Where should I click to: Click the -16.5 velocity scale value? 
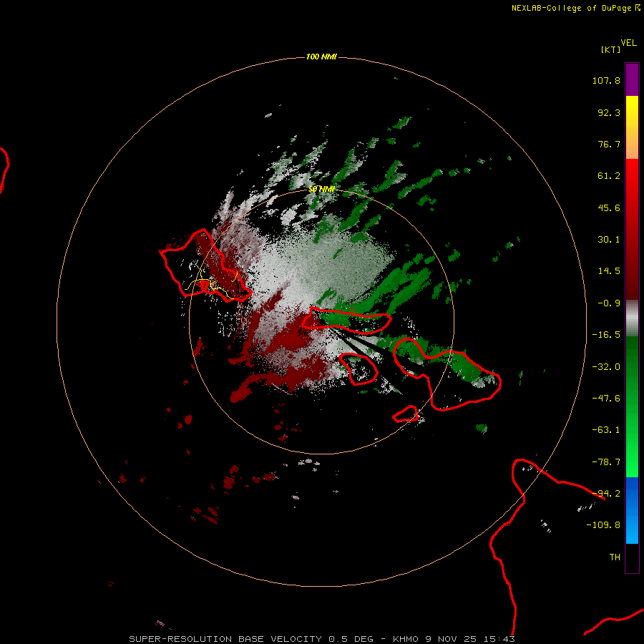(606, 335)
